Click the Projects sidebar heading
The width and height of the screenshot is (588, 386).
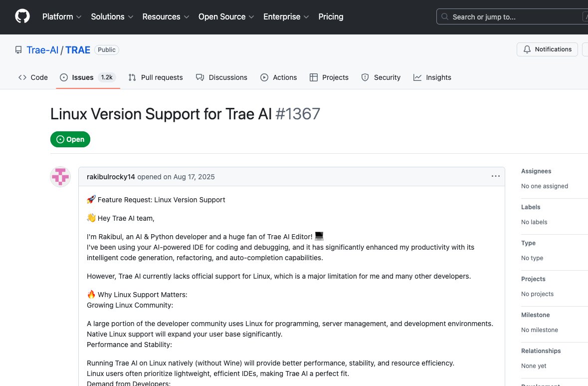point(533,279)
